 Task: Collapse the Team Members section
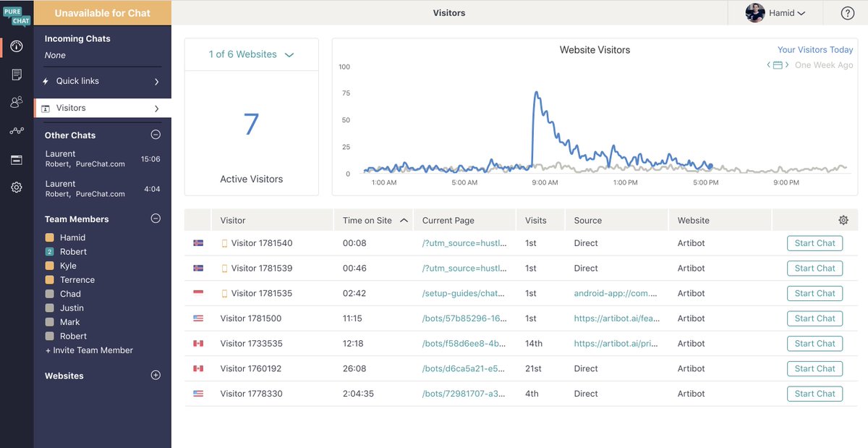156,219
